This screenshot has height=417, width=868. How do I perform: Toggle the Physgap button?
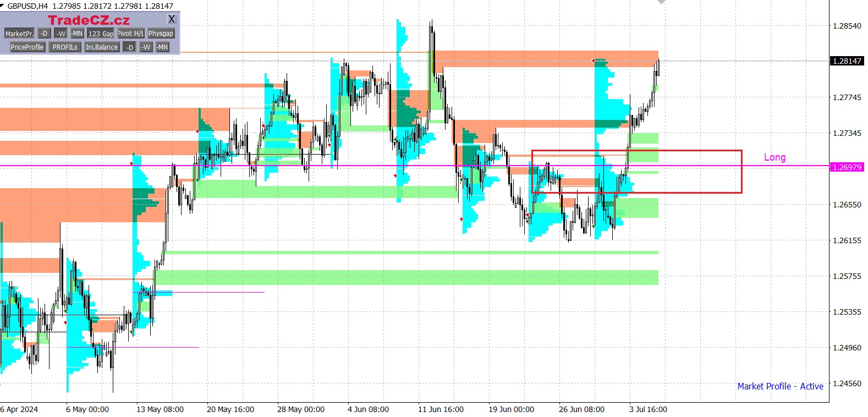161,34
